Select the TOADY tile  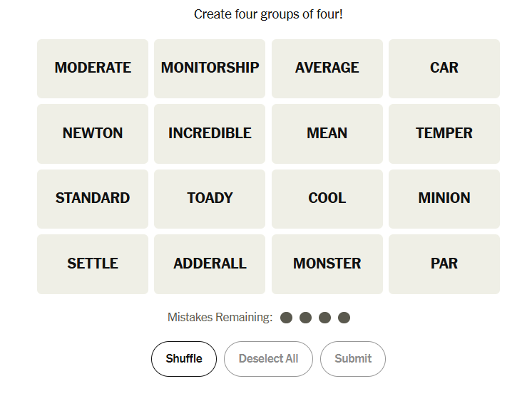pyautogui.click(x=210, y=199)
